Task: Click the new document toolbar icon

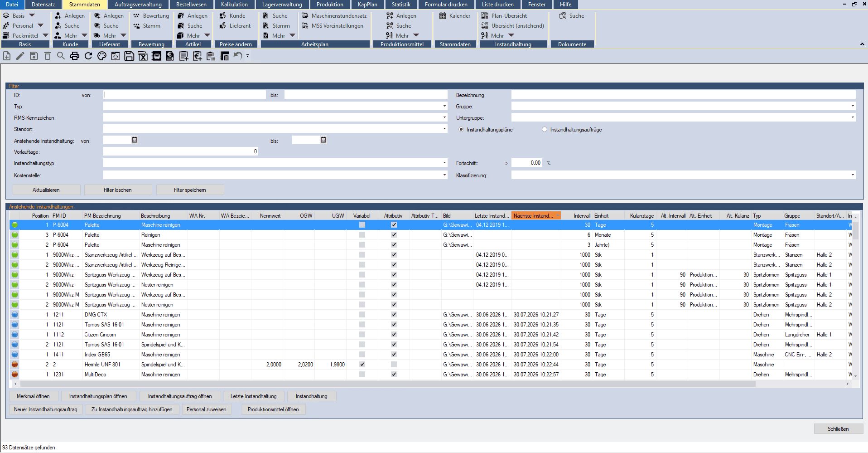Action: coord(7,56)
